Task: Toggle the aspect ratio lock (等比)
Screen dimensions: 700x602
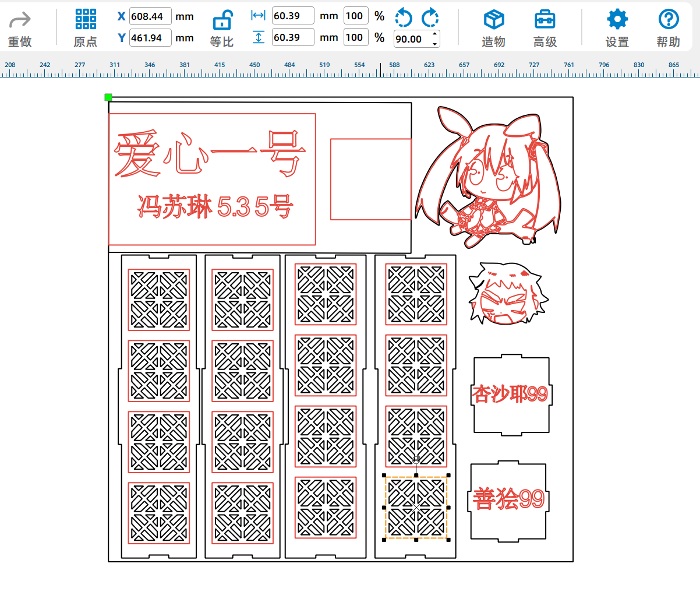Action: (x=222, y=20)
